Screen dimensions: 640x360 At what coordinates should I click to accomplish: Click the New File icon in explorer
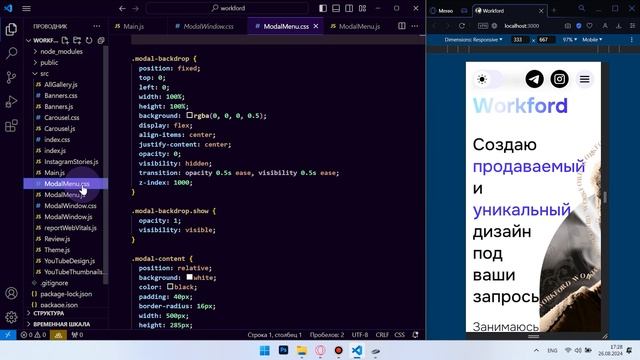[65, 40]
